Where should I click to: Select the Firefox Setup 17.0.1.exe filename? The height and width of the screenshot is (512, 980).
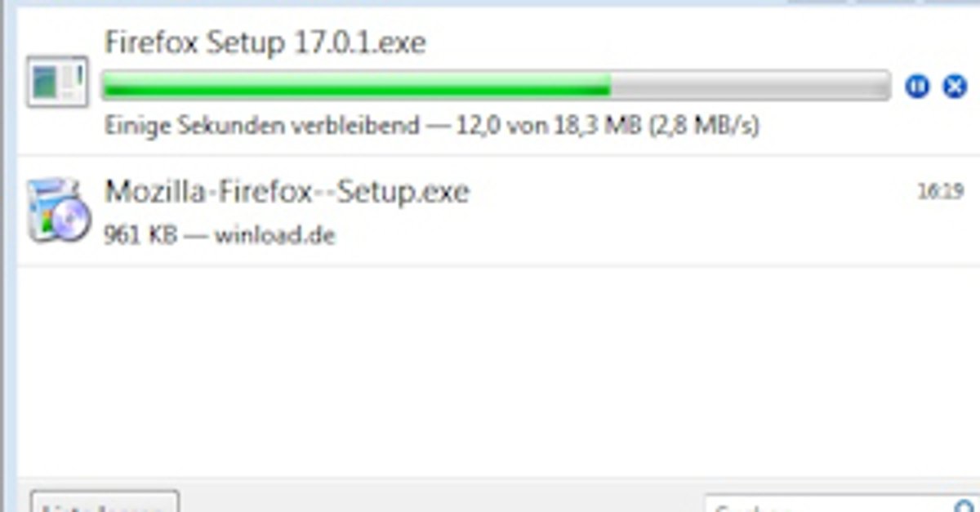(265, 42)
